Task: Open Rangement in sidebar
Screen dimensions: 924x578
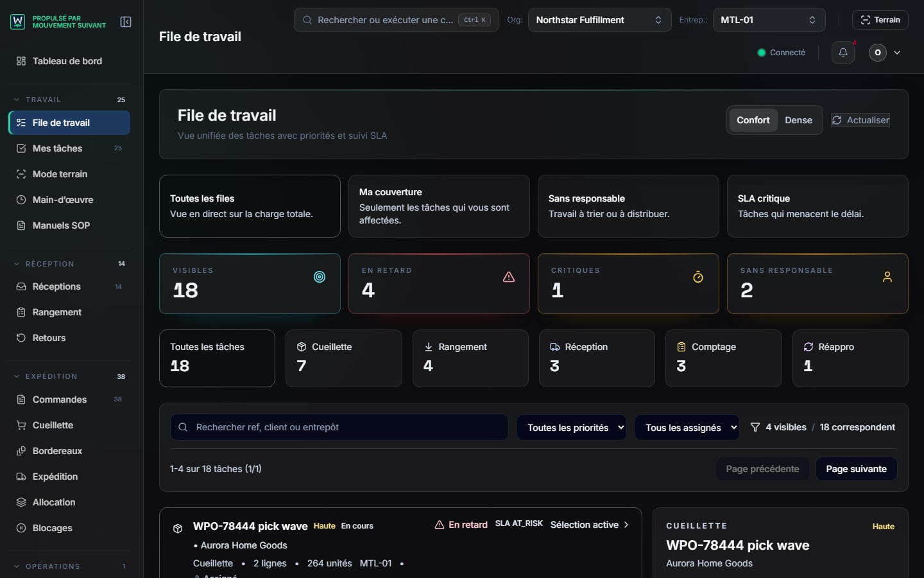Action: [x=69, y=312]
